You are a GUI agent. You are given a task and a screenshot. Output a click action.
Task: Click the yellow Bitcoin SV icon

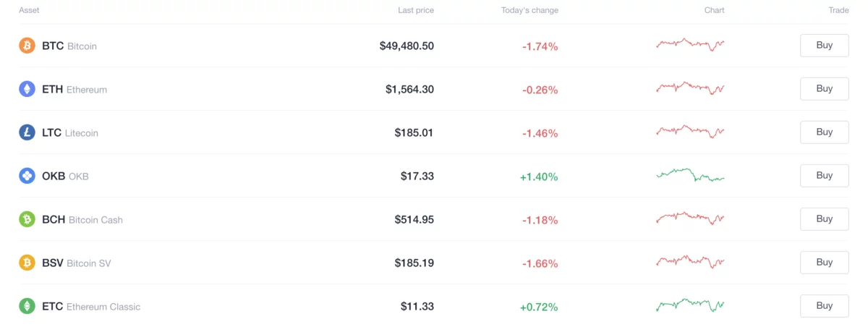[x=27, y=263]
